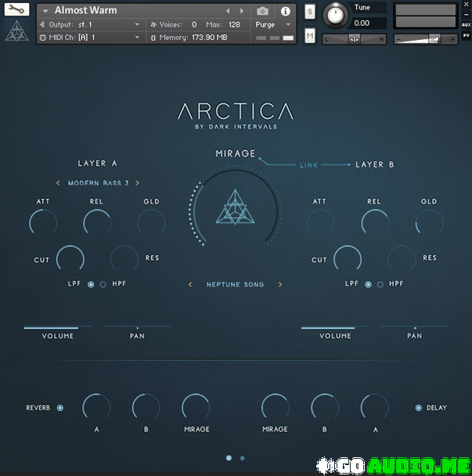Select next Mirage sound
The width and height of the screenshot is (472, 476).
point(280,284)
